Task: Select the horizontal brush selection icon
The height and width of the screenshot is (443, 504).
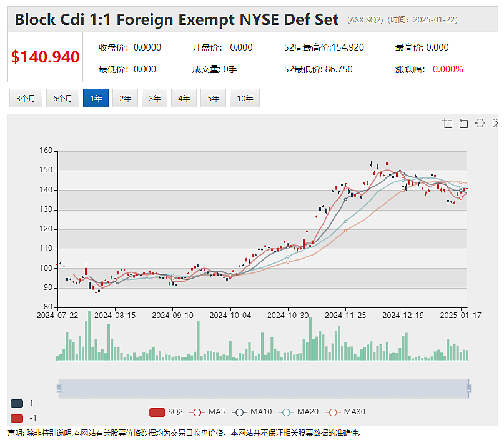Action: [480, 124]
